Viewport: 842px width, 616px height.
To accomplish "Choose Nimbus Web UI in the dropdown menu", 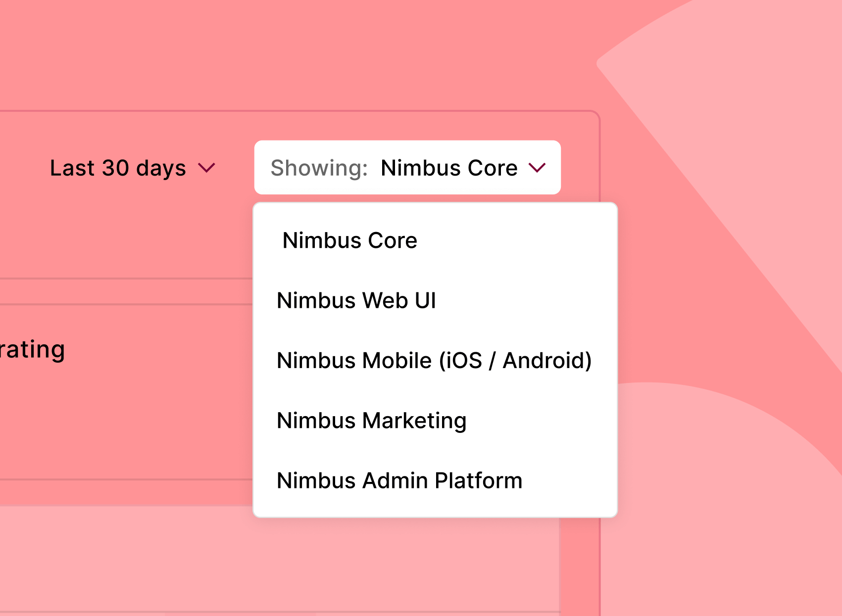I will pyautogui.click(x=356, y=300).
